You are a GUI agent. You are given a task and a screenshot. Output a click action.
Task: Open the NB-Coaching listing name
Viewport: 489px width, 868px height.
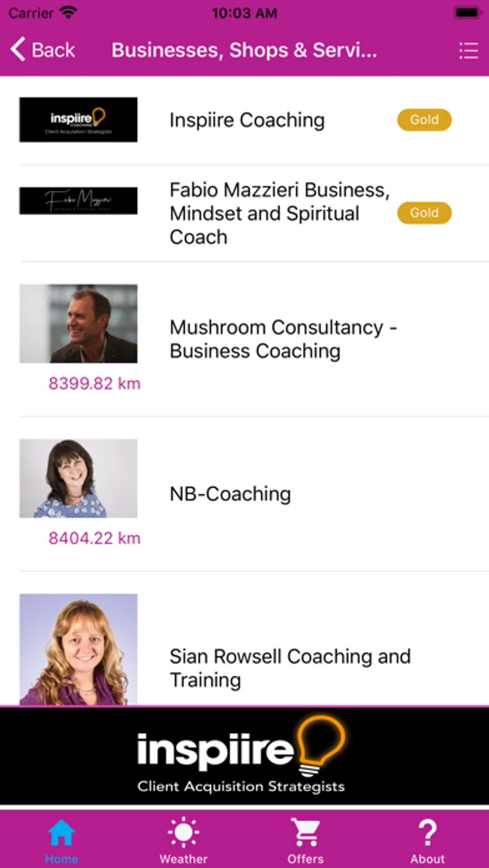point(230,494)
